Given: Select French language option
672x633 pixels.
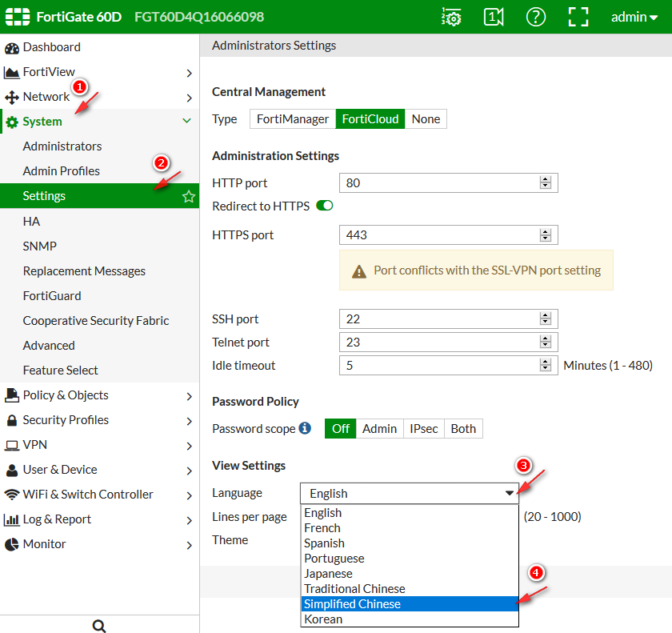Looking at the screenshot, I should (x=410, y=528).
